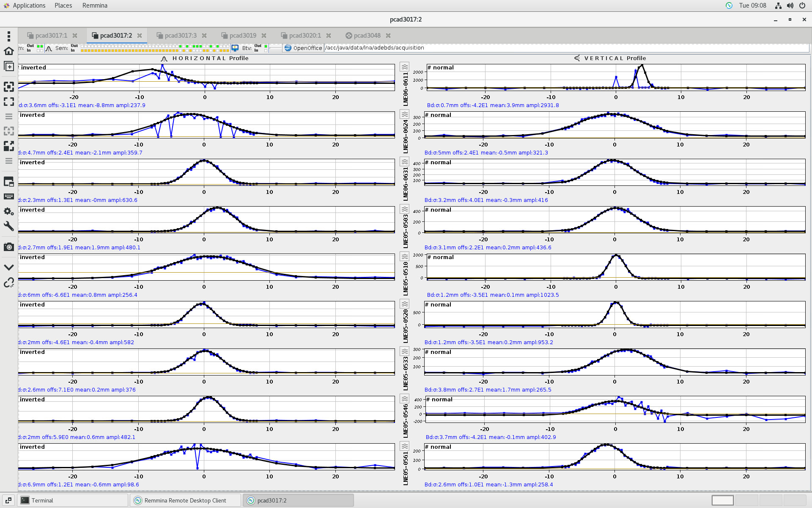Toggle the Btv Out green indicator box
812x508 pixels.
[266, 46]
